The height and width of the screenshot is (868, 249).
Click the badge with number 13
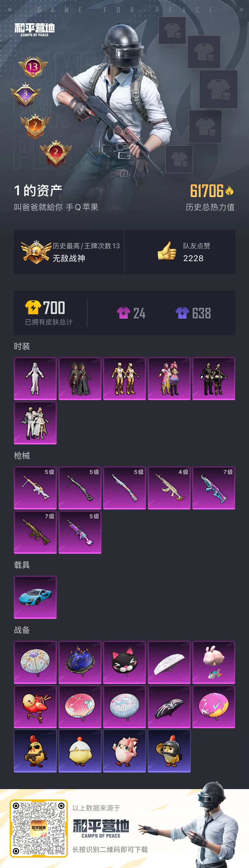pyautogui.click(x=33, y=67)
